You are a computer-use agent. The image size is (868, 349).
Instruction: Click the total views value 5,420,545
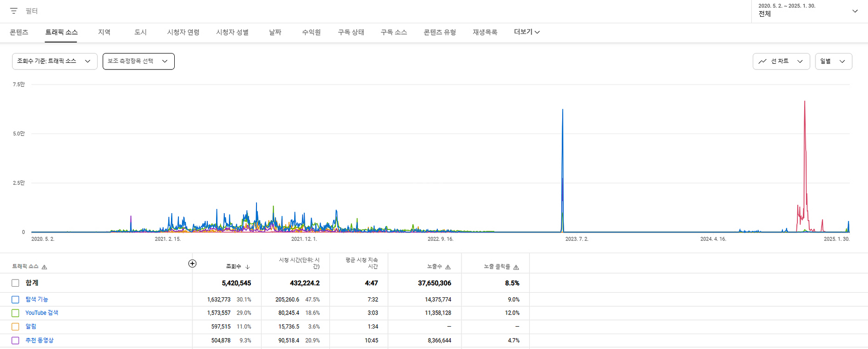pos(237,283)
